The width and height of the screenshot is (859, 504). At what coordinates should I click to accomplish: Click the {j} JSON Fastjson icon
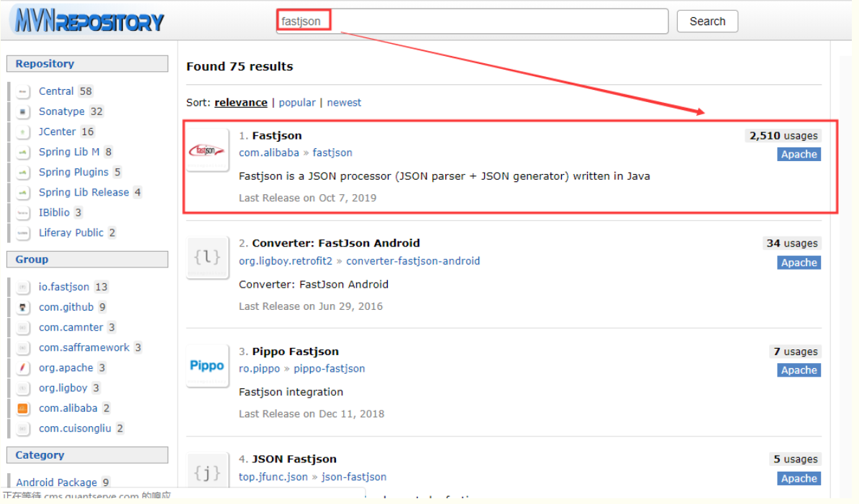[207, 472]
